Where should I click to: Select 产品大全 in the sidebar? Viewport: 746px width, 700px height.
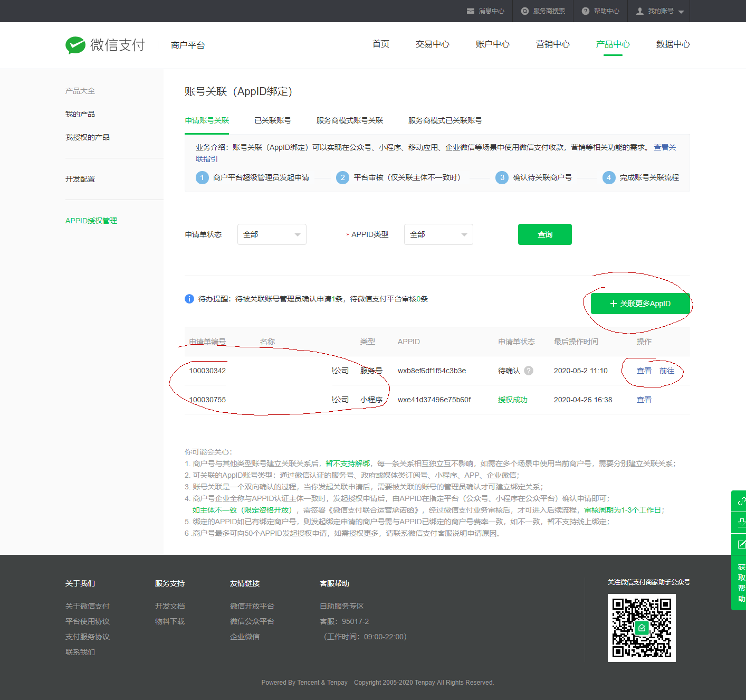(x=80, y=91)
